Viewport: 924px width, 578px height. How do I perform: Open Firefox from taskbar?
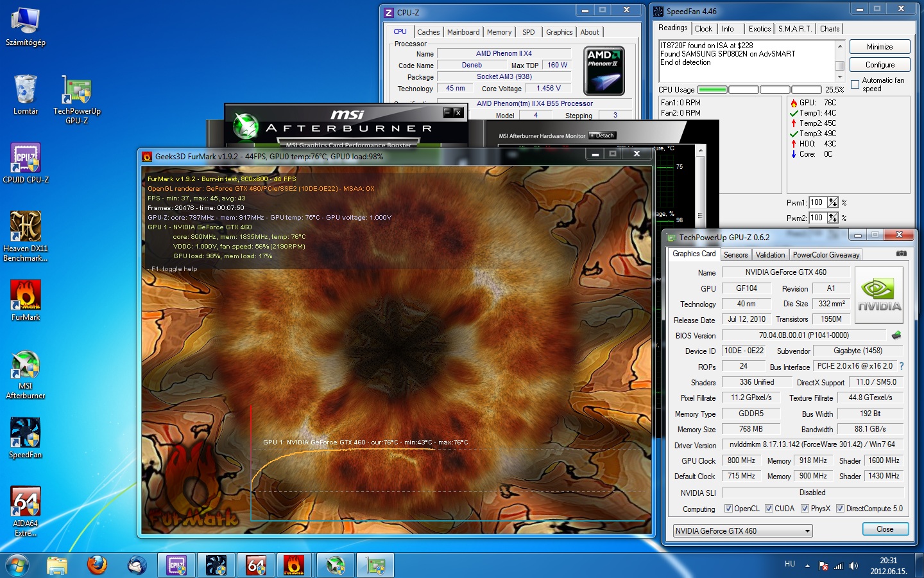pyautogui.click(x=97, y=565)
